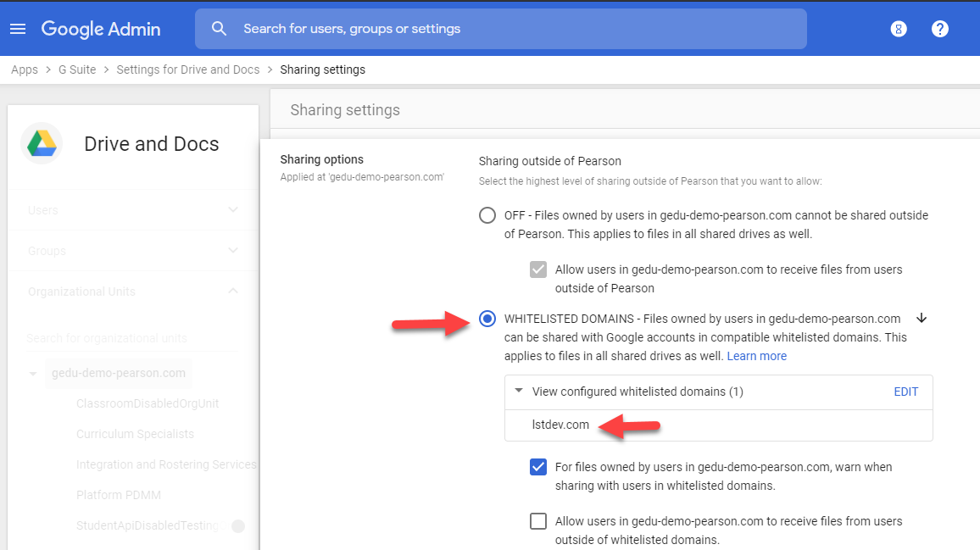This screenshot has height=550, width=980.
Task: Open the G Suite breadcrumb link
Action: pyautogui.click(x=76, y=69)
